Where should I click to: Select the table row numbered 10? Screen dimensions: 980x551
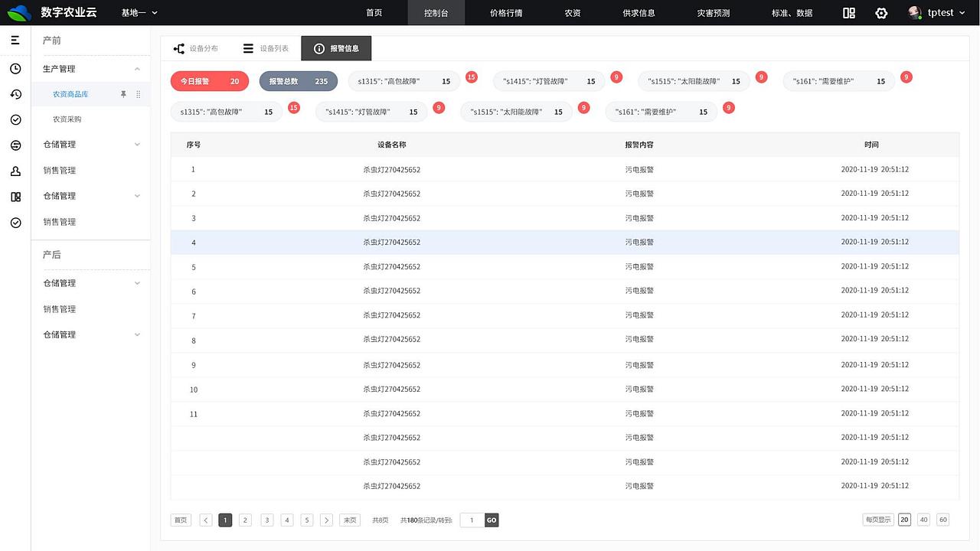(x=565, y=390)
